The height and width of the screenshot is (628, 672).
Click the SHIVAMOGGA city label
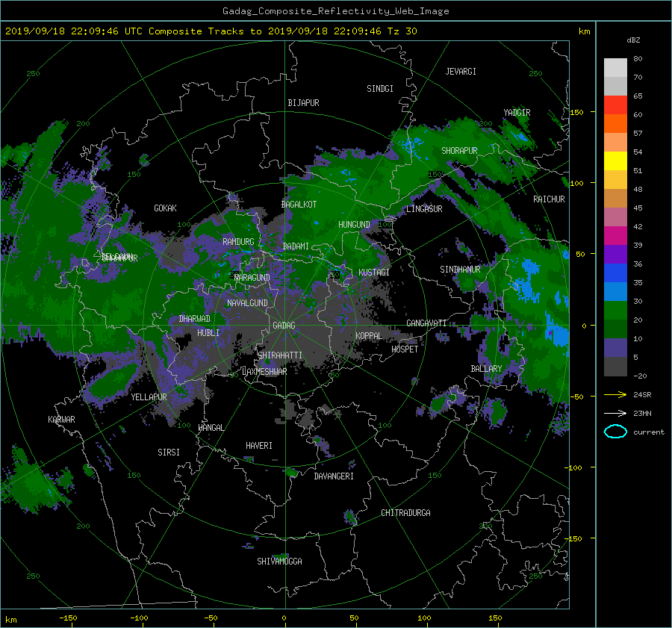[279, 562]
